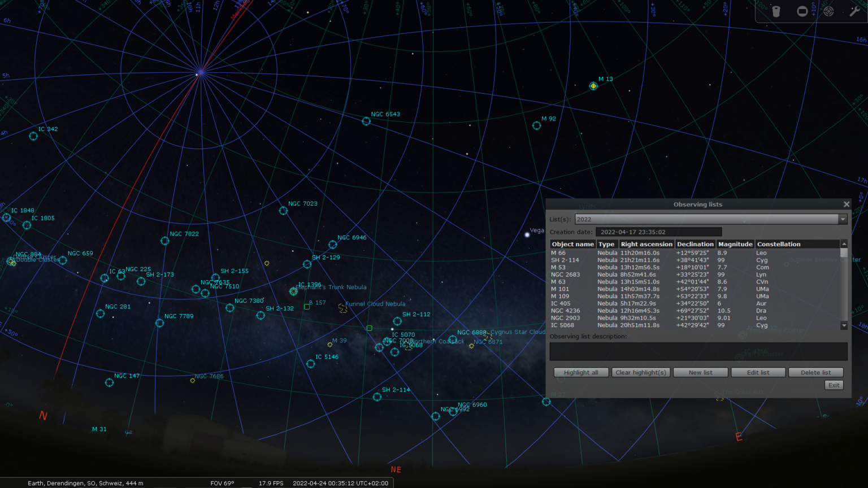Open the Edit list dialog
The image size is (868, 488).
click(x=758, y=372)
